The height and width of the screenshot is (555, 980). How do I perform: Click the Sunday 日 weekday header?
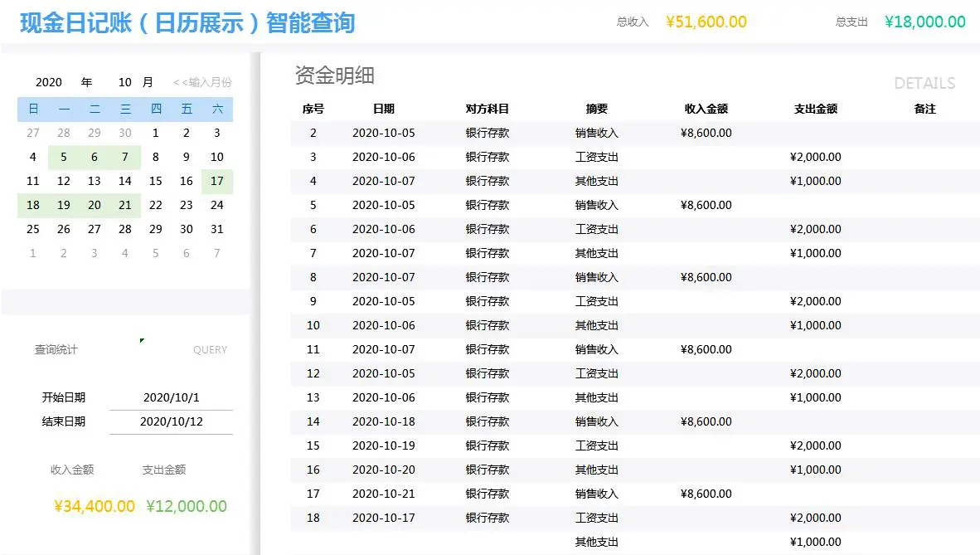pyautogui.click(x=33, y=109)
